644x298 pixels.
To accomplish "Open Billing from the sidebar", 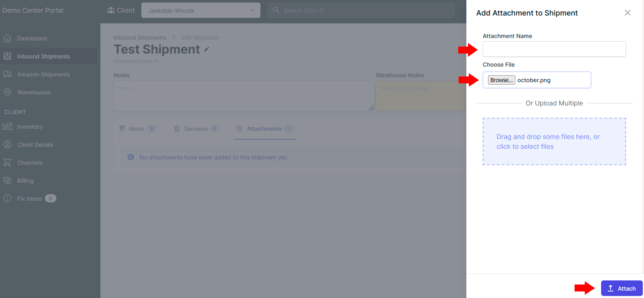I will coord(49,181).
